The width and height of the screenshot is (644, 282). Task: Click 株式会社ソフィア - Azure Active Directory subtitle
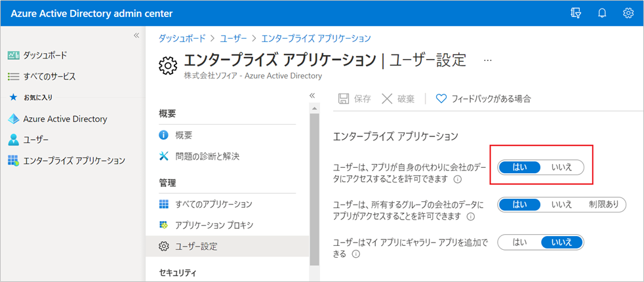253,76
